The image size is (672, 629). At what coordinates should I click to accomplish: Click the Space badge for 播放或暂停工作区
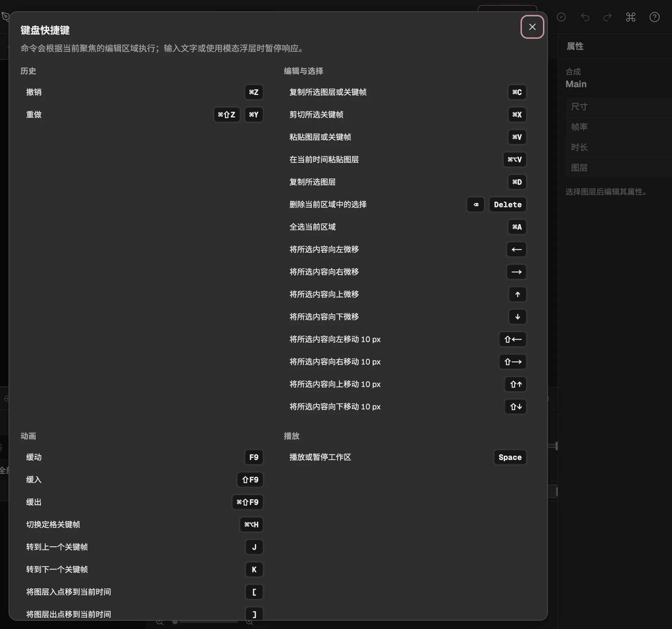pos(510,457)
